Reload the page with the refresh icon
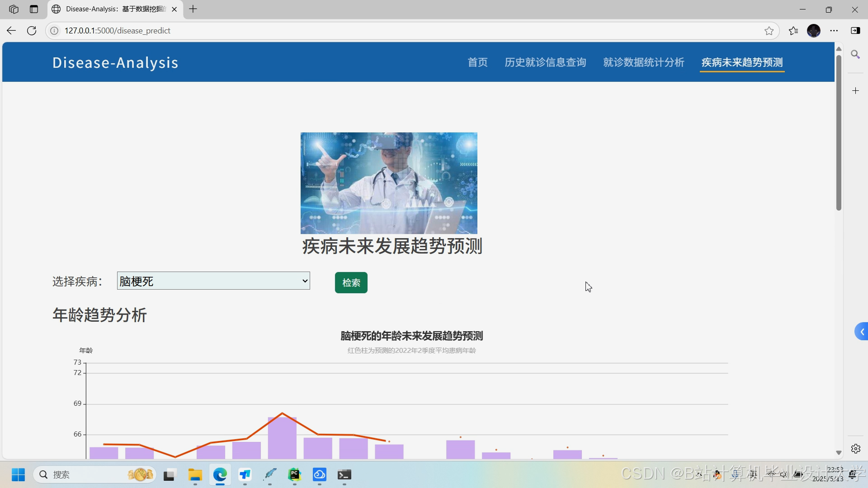 pyautogui.click(x=32, y=30)
